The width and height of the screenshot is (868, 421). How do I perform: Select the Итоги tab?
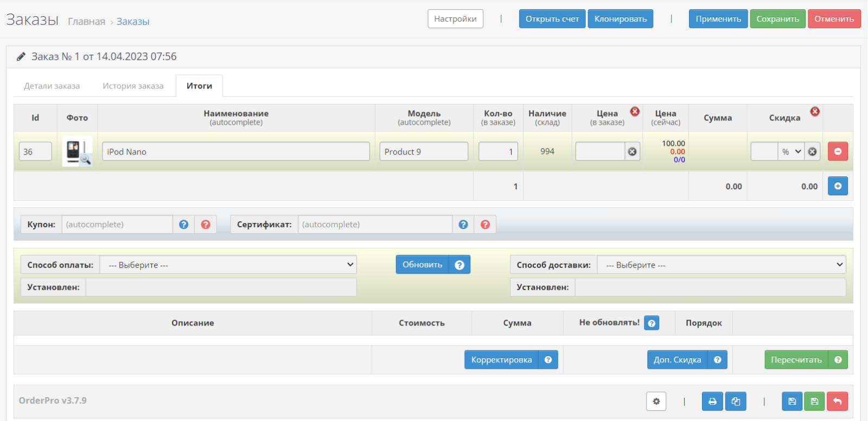pos(199,86)
